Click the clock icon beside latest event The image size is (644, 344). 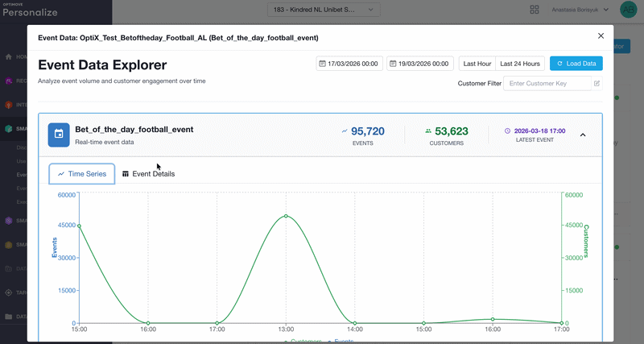click(x=507, y=131)
